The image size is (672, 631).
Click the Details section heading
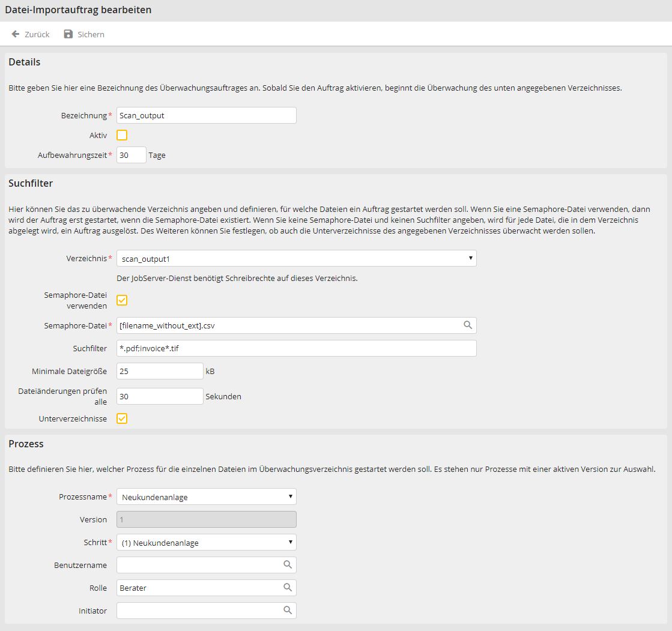[x=25, y=62]
